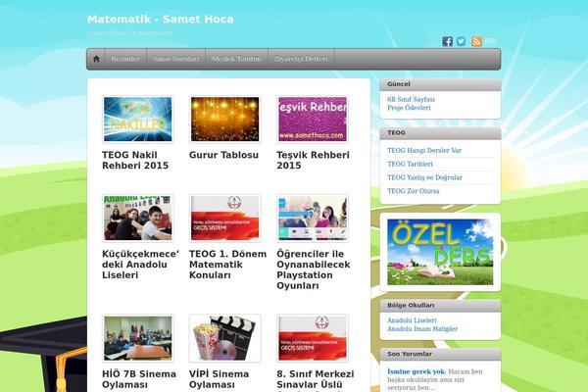Image resolution: width=588 pixels, height=392 pixels.
Task: Open the Anadolu İmam Hatipler link
Action: 422,328
